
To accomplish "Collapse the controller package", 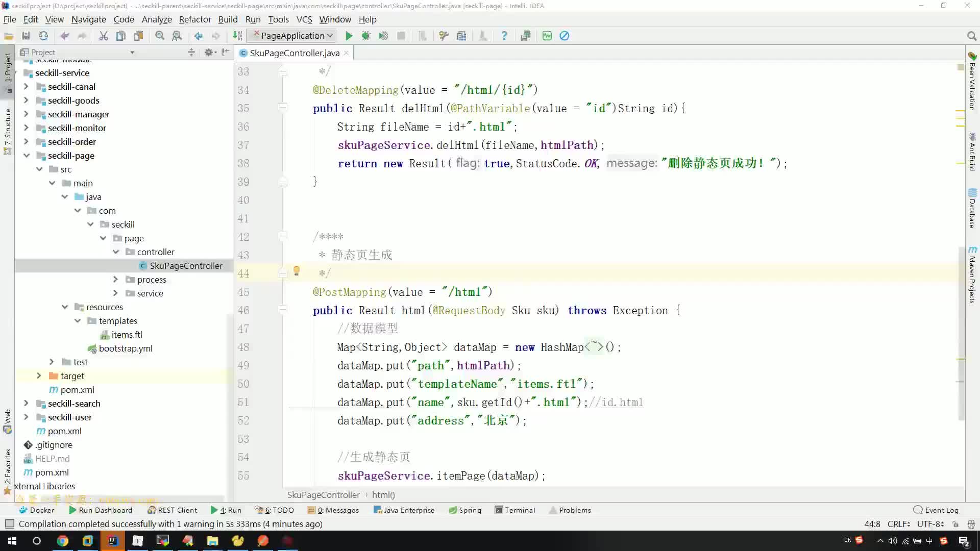I will pyautogui.click(x=115, y=252).
